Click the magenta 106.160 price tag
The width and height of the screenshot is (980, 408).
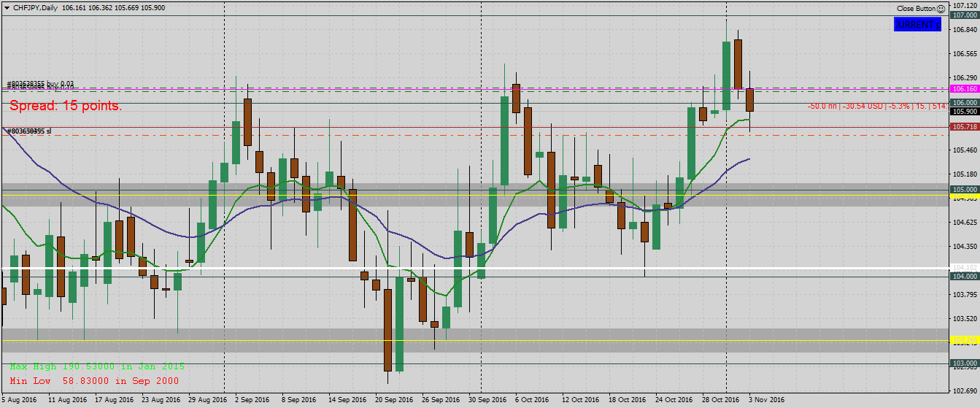(x=964, y=88)
